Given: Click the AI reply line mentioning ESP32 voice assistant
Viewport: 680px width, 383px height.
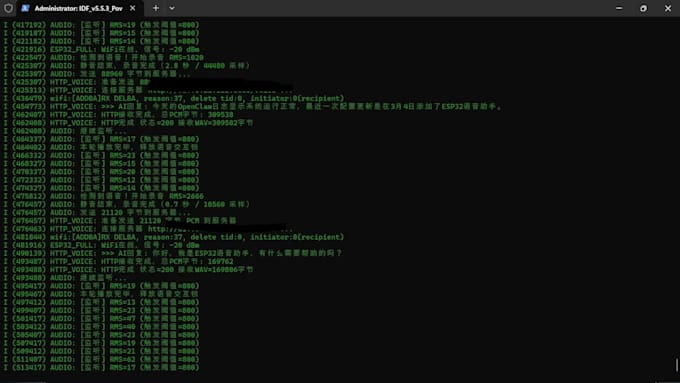Looking at the screenshot, I should click(x=173, y=253).
